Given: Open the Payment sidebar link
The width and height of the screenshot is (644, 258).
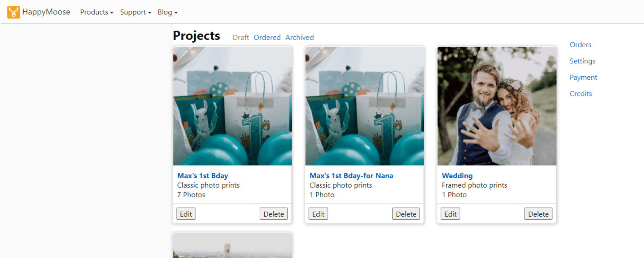Looking at the screenshot, I should coord(583,77).
